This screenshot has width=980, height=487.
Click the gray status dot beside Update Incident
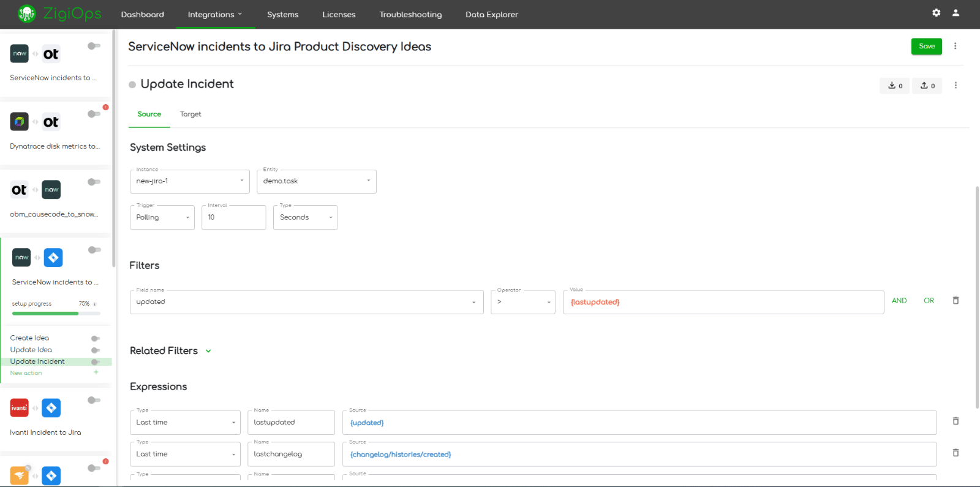[x=132, y=85]
